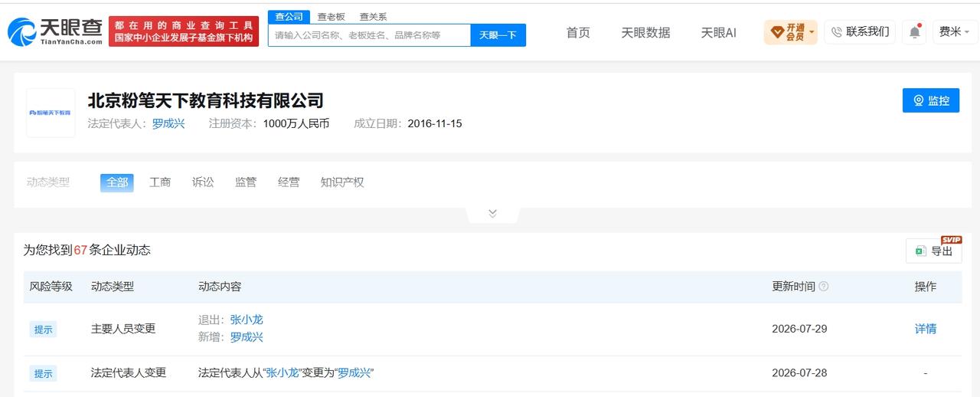The image size is (980, 397).
Task: Select the 查关系 search tab
Action: (x=374, y=17)
